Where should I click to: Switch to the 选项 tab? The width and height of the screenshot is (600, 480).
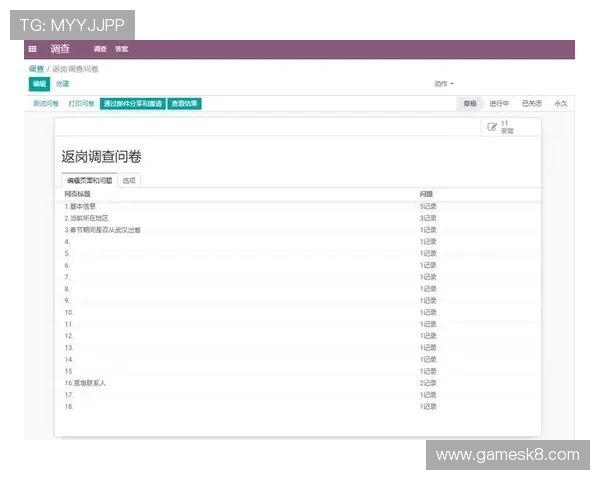[129, 181]
